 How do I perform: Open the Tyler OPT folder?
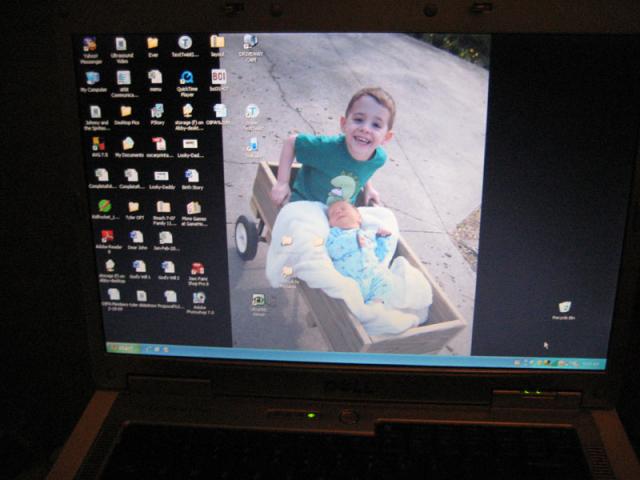click(x=134, y=211)
